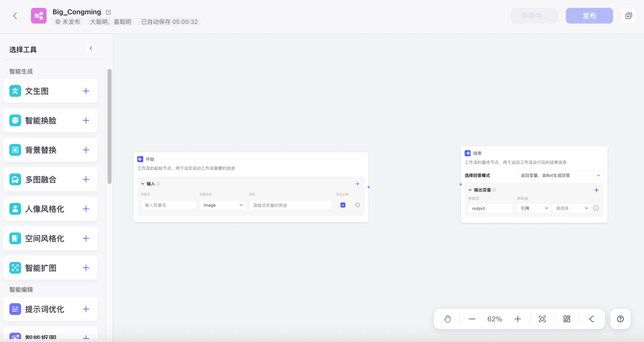This screenshot has width=644, height=342.
Task: Click the 开始 node icon
Action: coord(140,159)
